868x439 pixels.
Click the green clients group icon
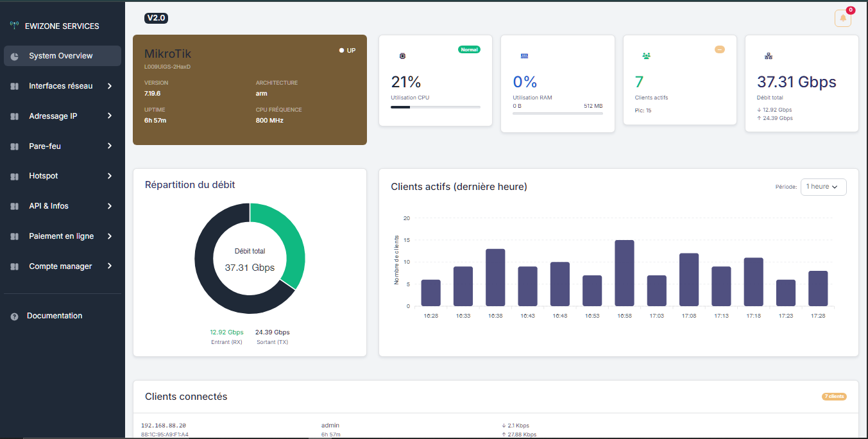pos(646,56)
